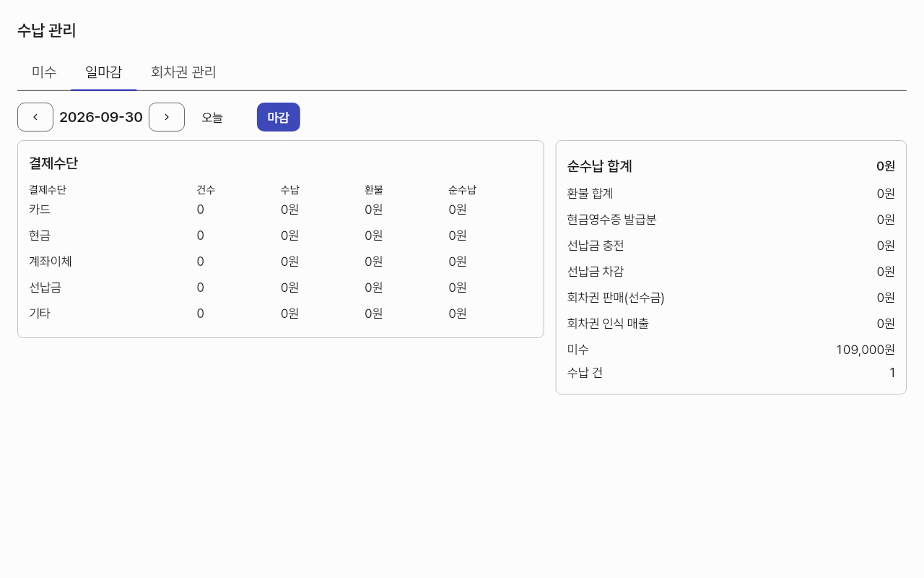Go to previous day with left chevron

point(35,117)
